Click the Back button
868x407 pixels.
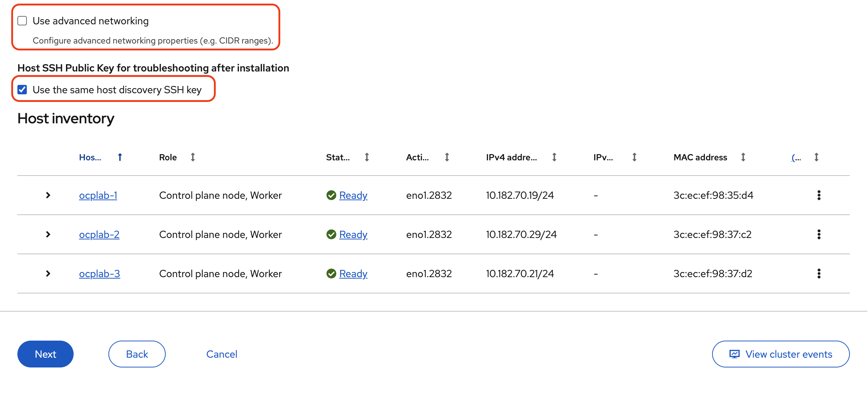pyautogui.click(x=137, y=354)
